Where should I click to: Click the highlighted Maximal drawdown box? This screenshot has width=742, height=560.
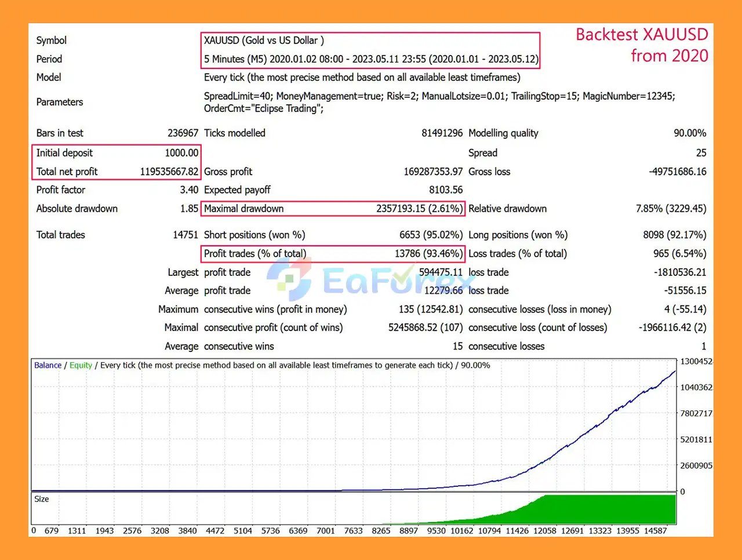click(x=333, y=208)
